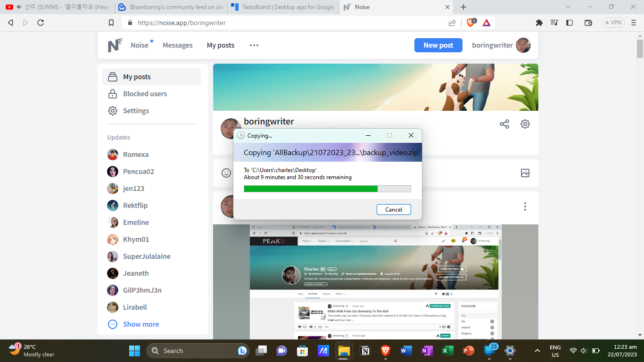Click the taskbar Search box

tap(198, 351)
